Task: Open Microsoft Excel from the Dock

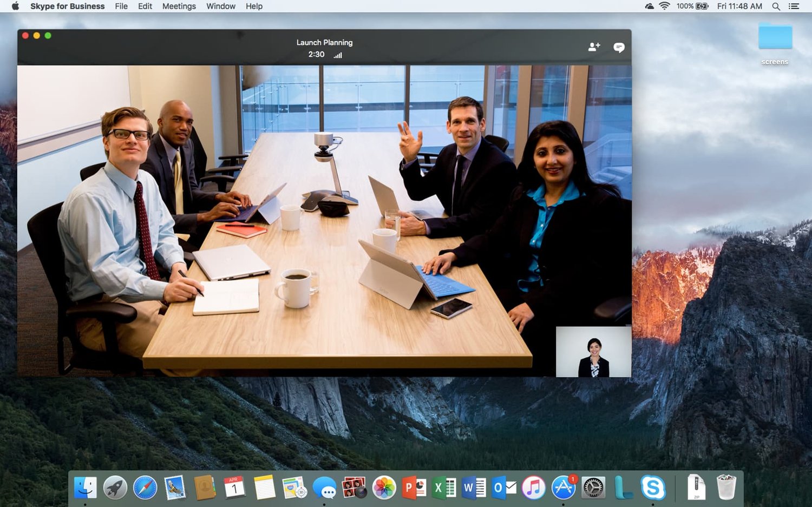Action: tap(443, 488)
